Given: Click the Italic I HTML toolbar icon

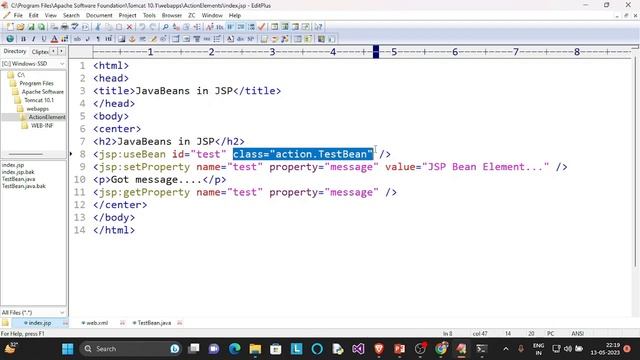Looking at the screenshot, I should click(x=33, y=39).
